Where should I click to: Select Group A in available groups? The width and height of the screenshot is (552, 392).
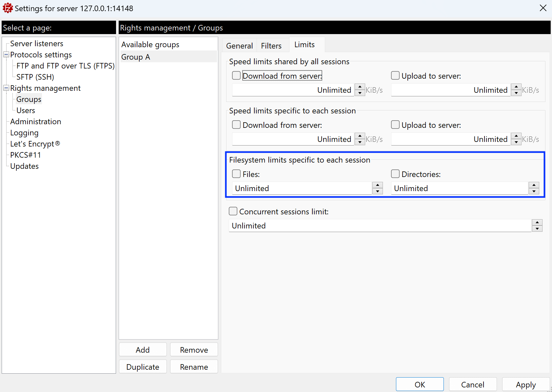(136, 57)
